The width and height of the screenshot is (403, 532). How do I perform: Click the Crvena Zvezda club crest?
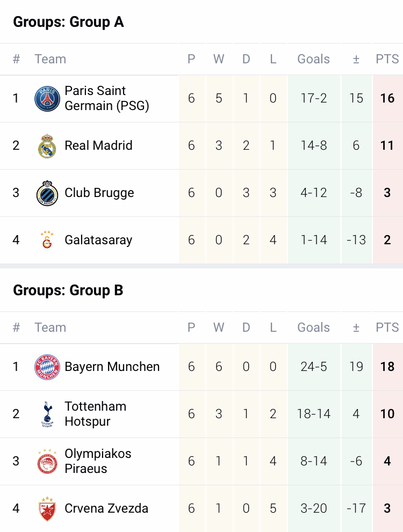click(47, 509)
